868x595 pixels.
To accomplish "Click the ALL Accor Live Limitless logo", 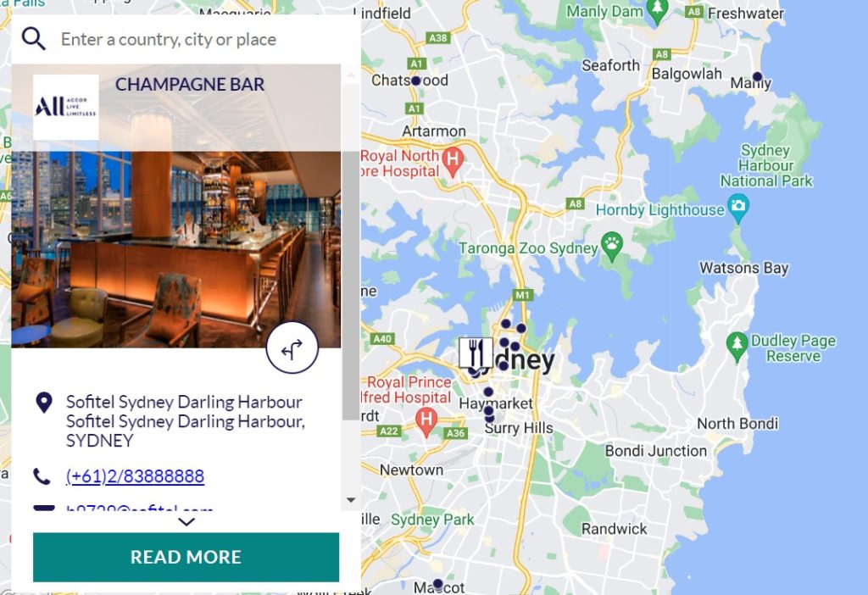I will (66, 107).
